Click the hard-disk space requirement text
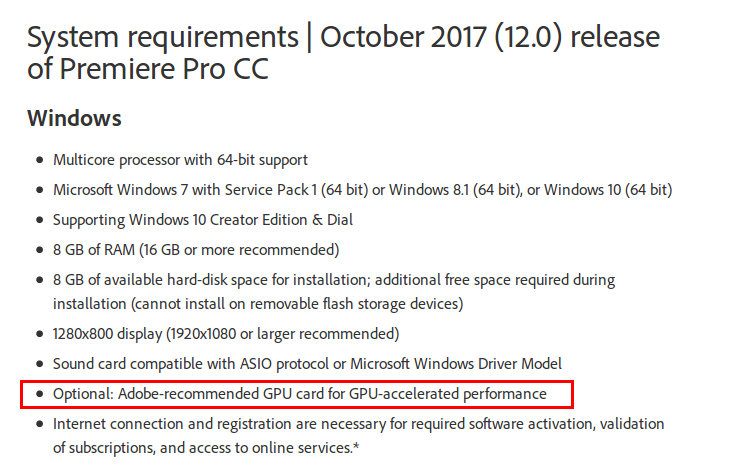Screen dimensions: 733x468 (x=334, y=280)
